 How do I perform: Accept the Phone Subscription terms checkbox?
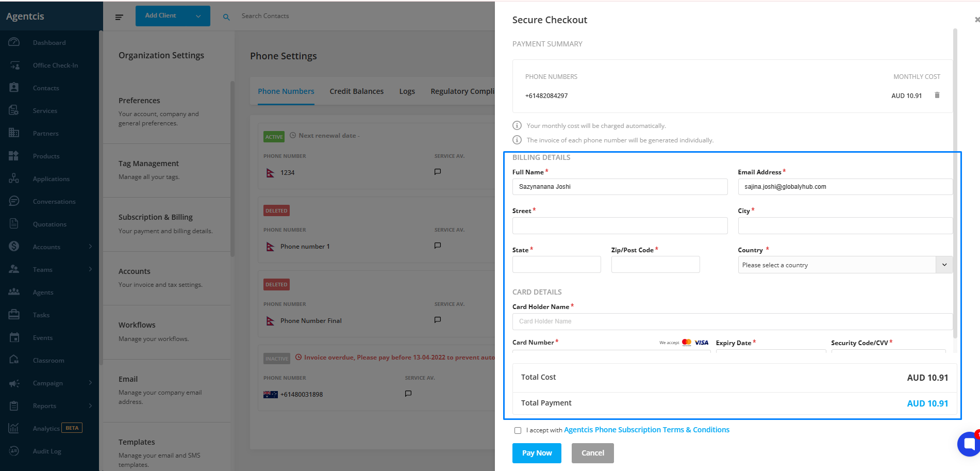518,430
